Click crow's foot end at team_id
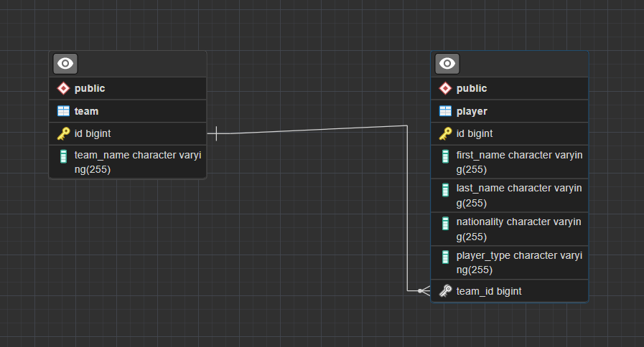This screenshot has height=347, width=644. (x=424, y=291)
